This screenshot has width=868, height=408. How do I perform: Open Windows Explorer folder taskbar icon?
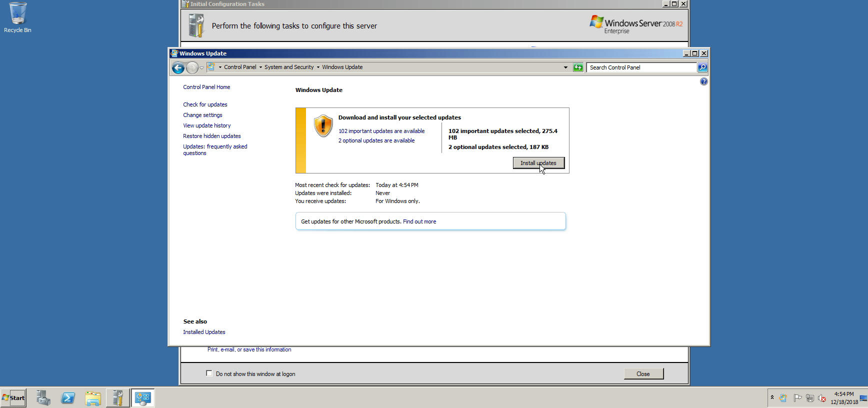[93, 398]
